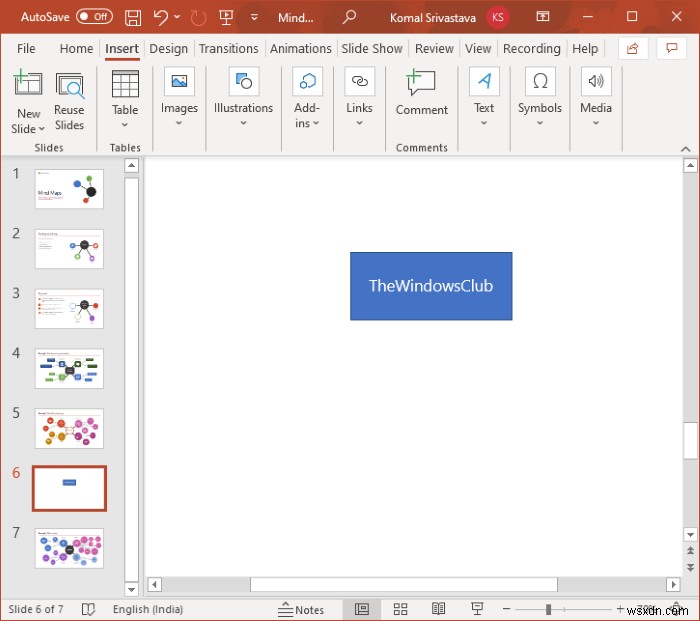Go to Next Slide double-arrow

[690, 567]
